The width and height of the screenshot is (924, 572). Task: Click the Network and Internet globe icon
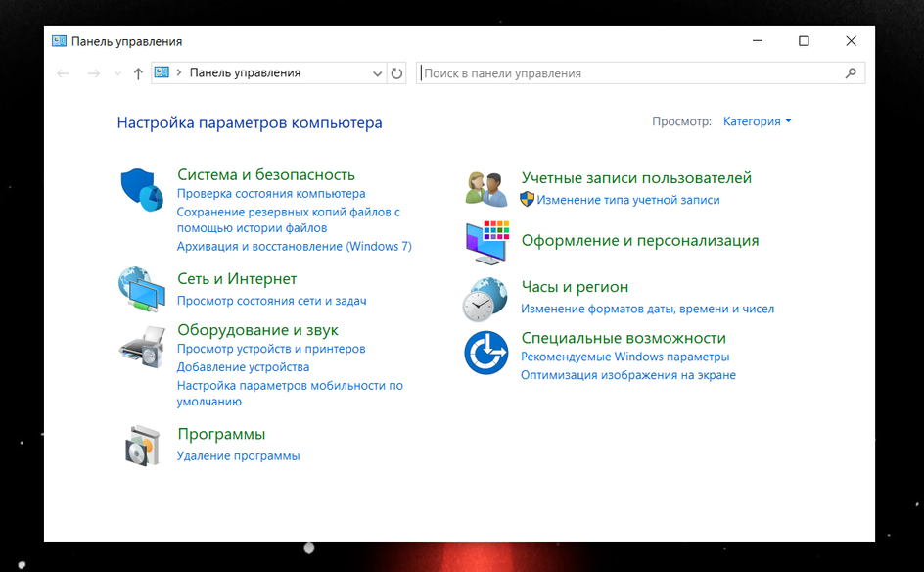coord(142,289)
